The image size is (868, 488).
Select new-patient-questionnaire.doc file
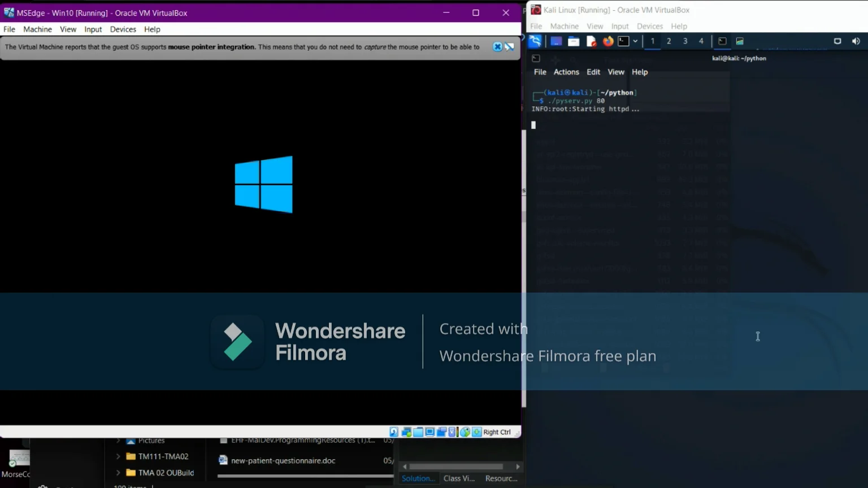pos(277,460)
